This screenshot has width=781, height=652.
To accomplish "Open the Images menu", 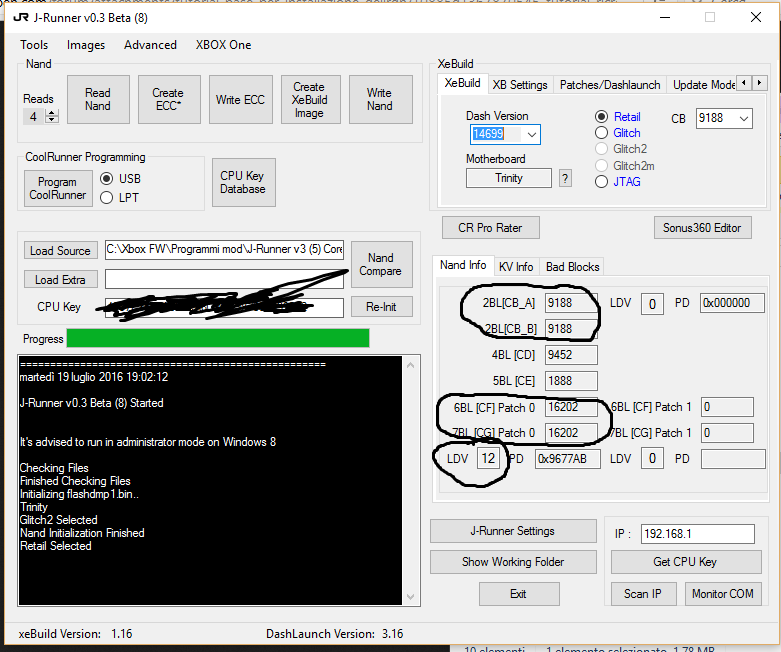I will [x=86, y=45].
